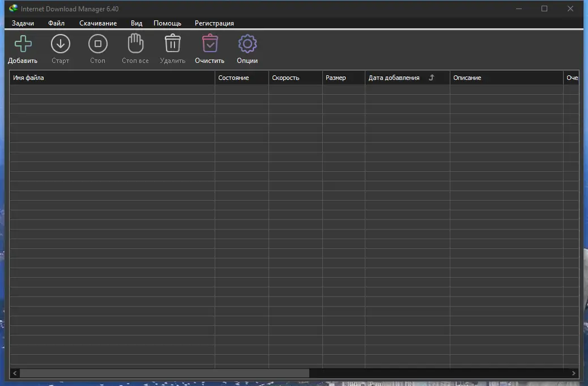Open the Задачи menu
The width and height of the screenshot is (588, 386).
click(x=23, y=23)
